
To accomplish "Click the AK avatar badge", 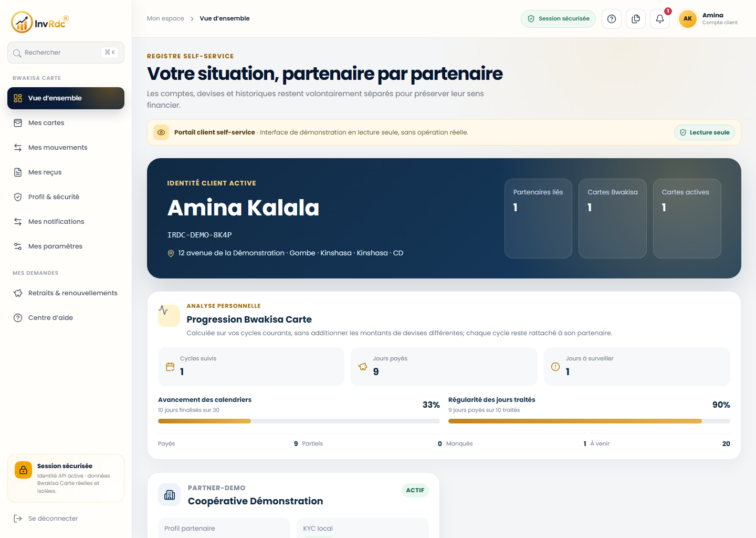I will pos(688,19).
